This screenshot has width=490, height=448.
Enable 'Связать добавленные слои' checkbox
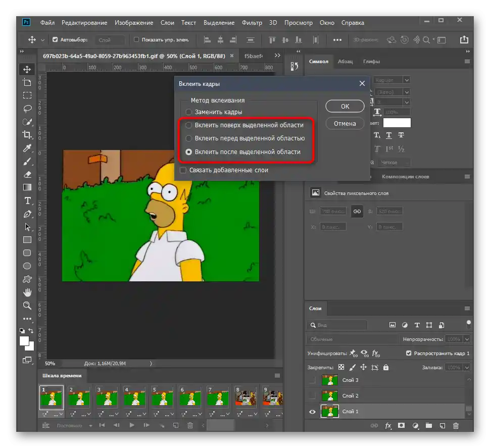pos(183,170)
